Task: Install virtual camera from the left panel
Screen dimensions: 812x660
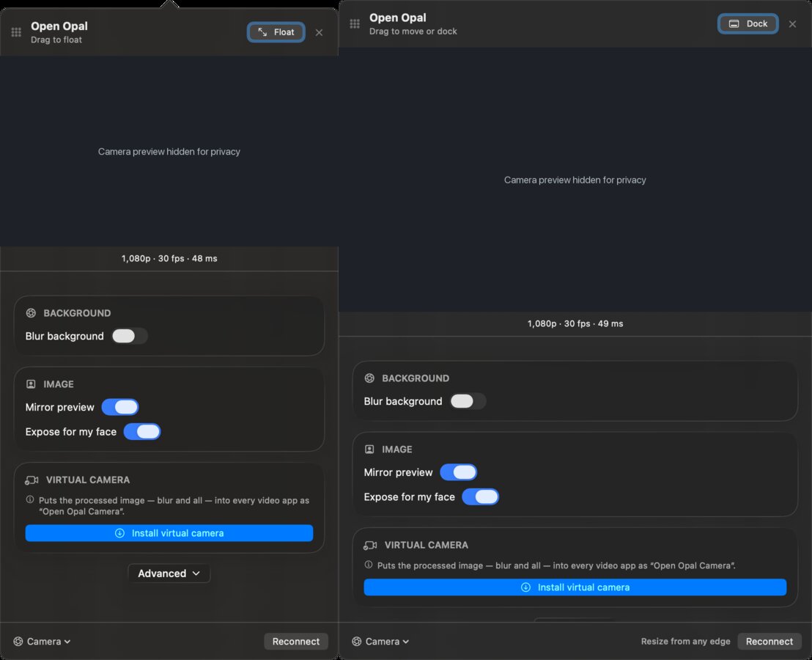Action: [169, 533]
